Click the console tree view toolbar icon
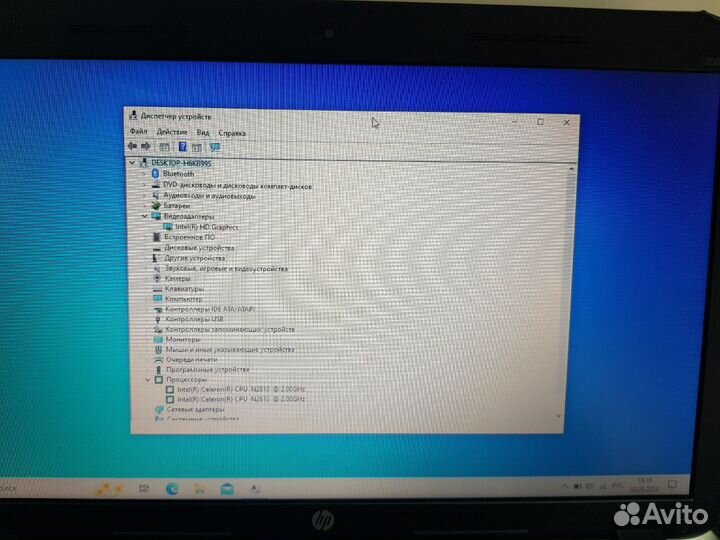The image size is (720, 540). [x=164, y=147]
